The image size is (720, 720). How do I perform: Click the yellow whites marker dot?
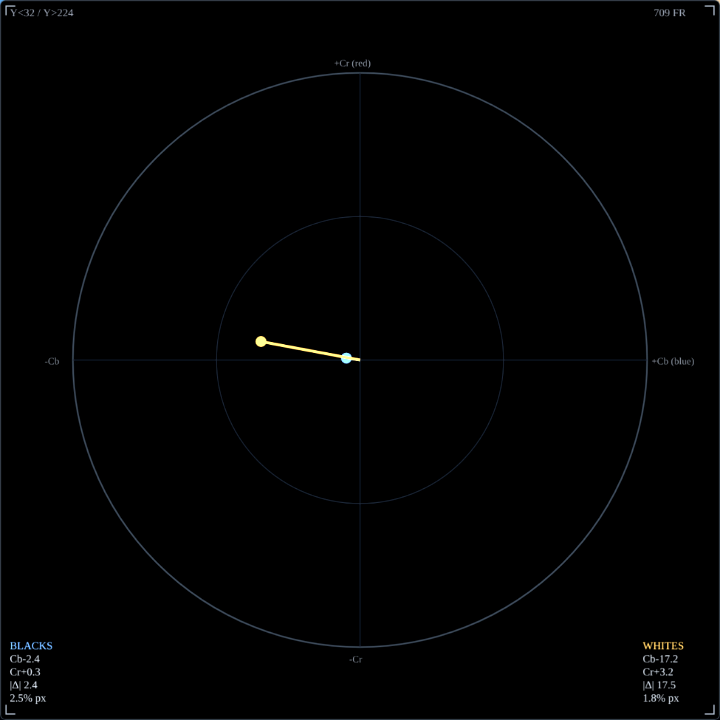click(261, 341)
